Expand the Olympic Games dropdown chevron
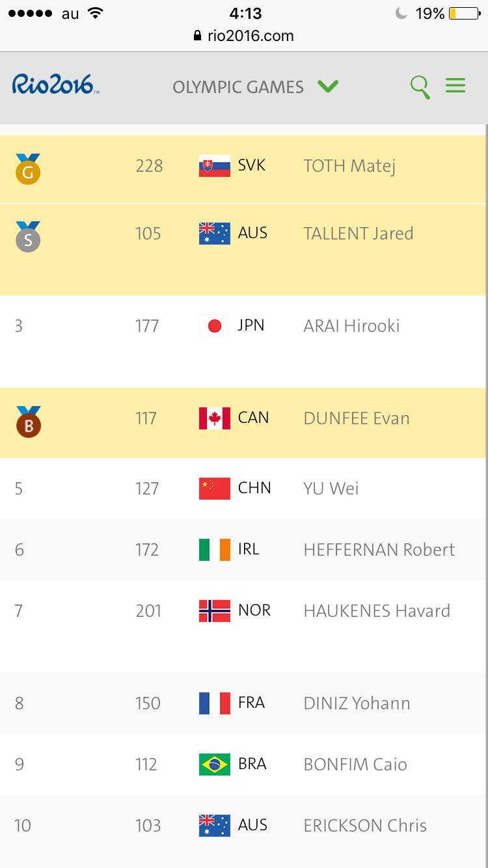The height and width of the screenshot is (868, 488). [x=328, y=86]
